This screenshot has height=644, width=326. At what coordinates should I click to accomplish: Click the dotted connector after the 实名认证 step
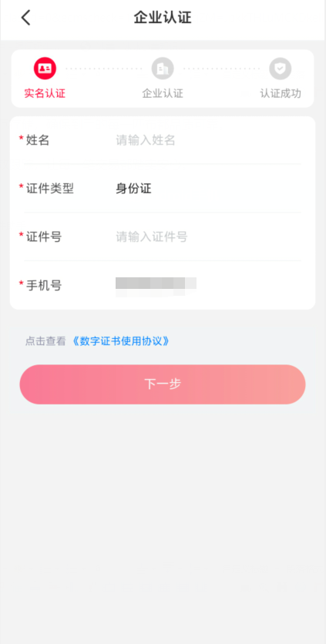(x=103, y=69)
